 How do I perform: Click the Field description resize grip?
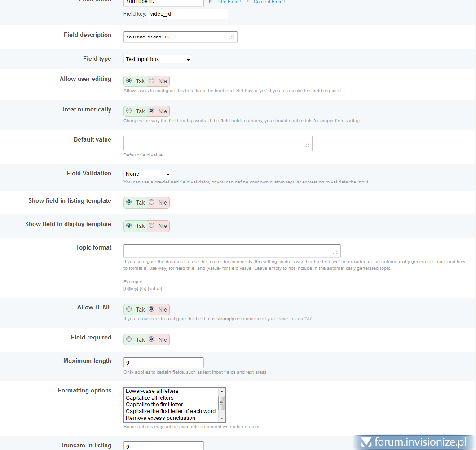pos(232,37)
